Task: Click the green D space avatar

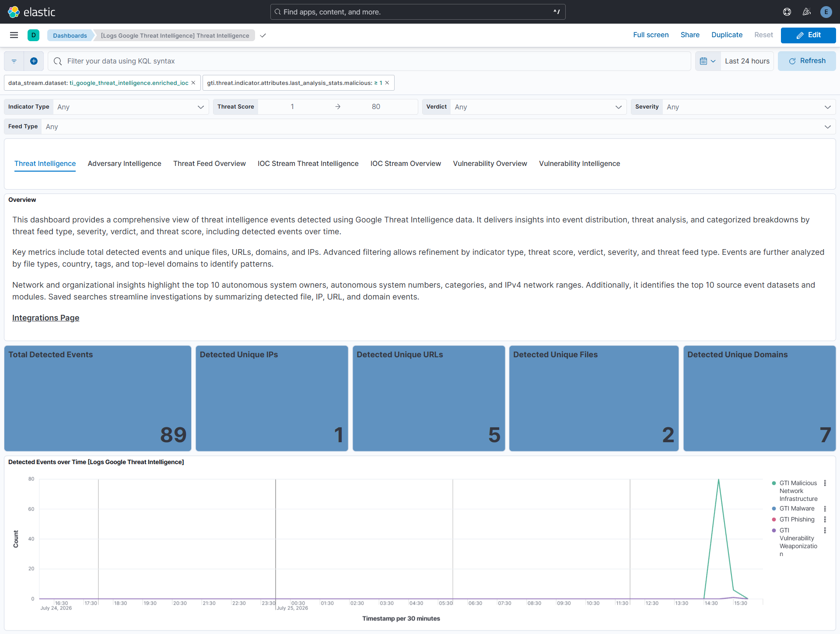Action: click(x=33, y=35)
